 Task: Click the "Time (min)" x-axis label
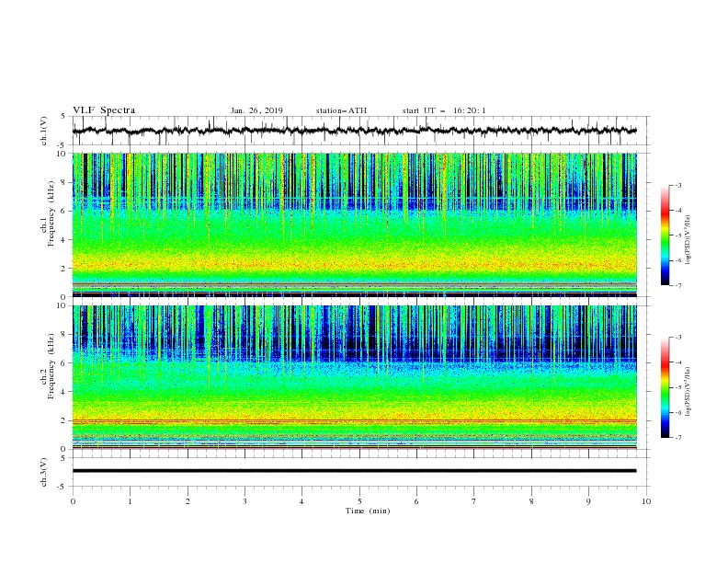368,511
